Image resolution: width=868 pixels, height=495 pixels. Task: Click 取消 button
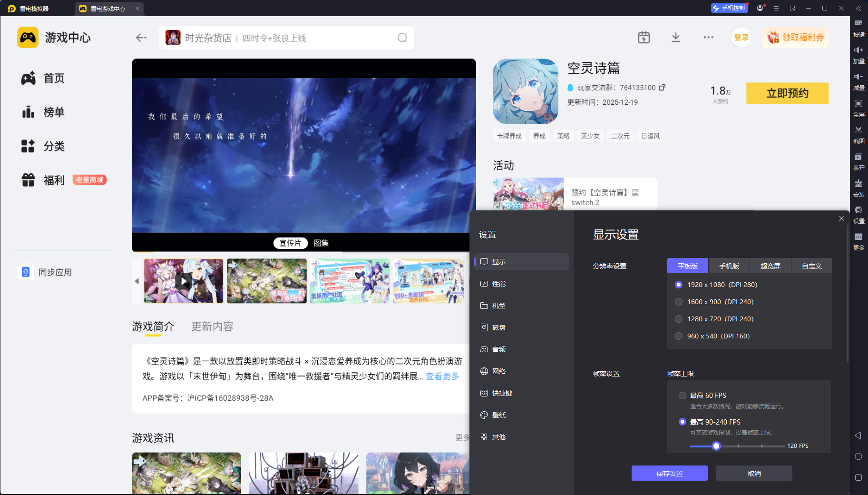pos(754,473)
